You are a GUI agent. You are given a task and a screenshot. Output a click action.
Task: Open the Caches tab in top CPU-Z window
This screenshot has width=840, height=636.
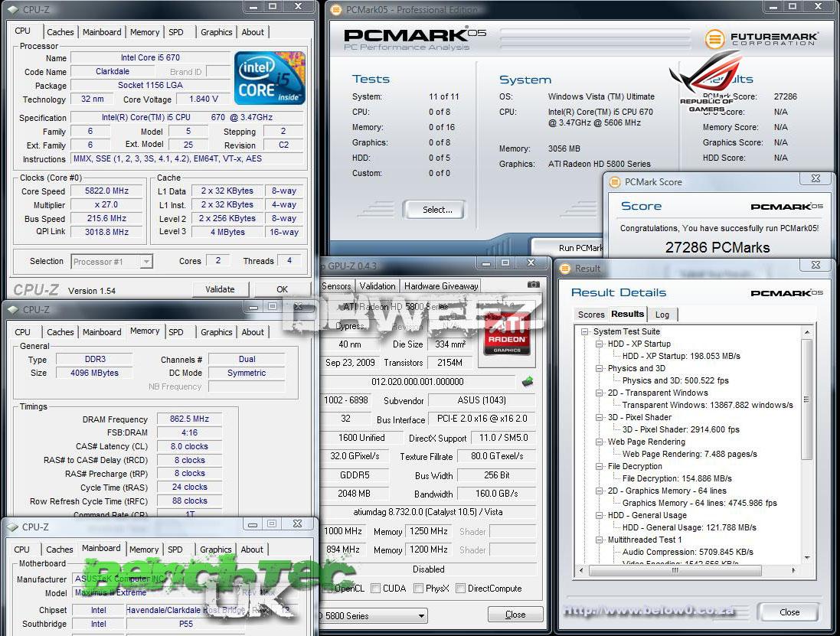point(60,32)
